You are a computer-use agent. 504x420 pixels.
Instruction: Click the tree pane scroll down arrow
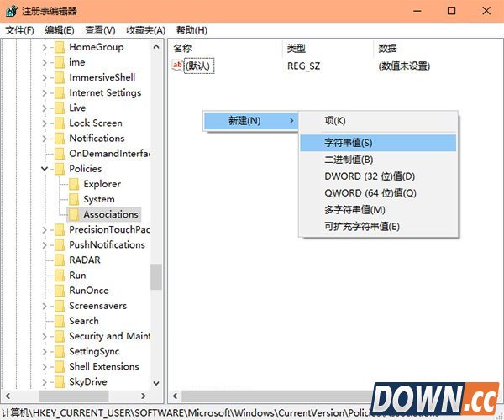(x=156, y=383)
